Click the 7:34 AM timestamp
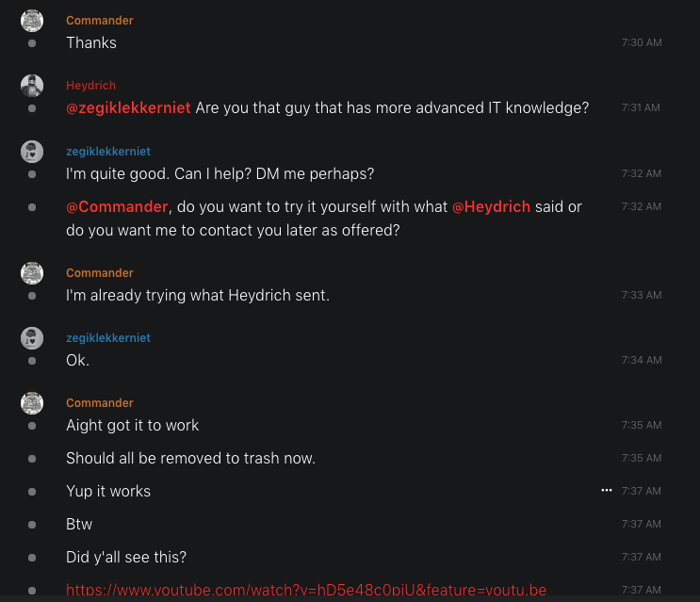700x602 pixels. pos(642,360)
